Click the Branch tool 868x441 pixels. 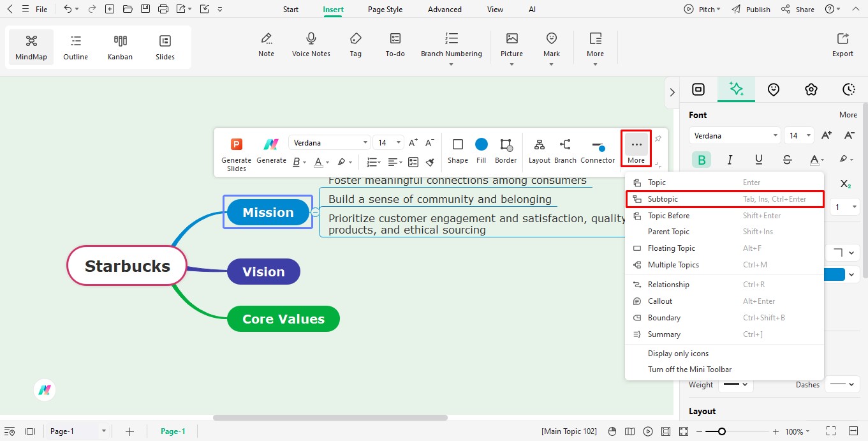[x=565, y=151]
